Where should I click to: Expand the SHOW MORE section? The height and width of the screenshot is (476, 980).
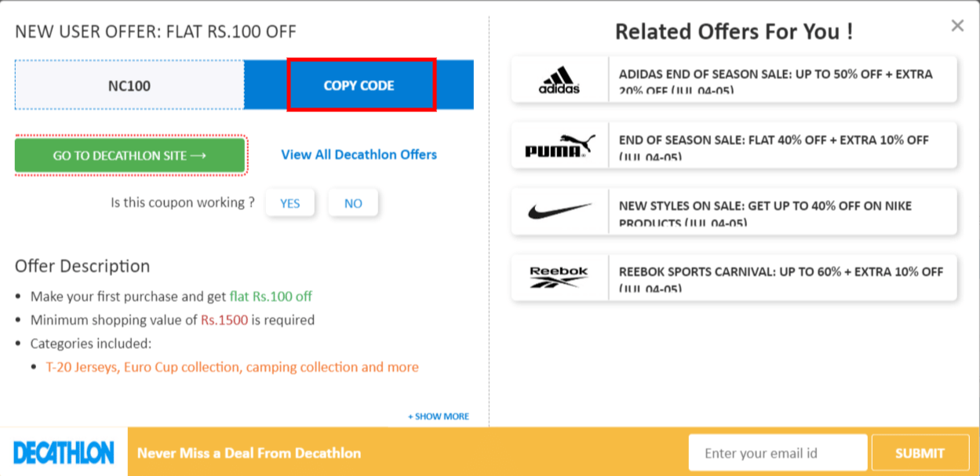438,416
